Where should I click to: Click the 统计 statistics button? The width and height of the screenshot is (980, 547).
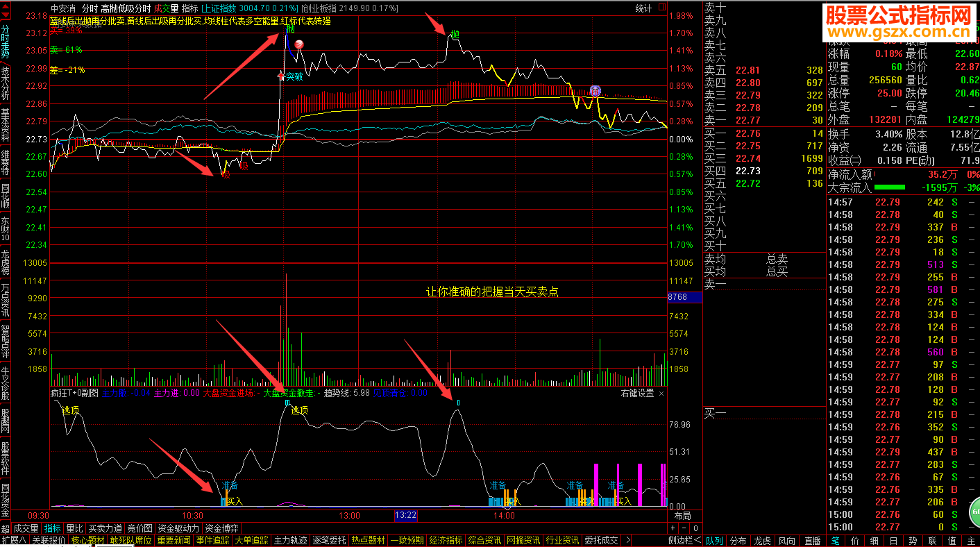(x=643, y=8)
